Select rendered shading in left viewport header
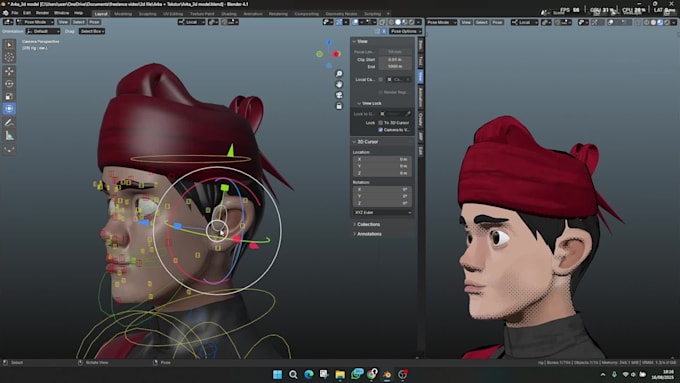This screenshot has width=680, height=383. pyautogui.click(x=411, y=22)
